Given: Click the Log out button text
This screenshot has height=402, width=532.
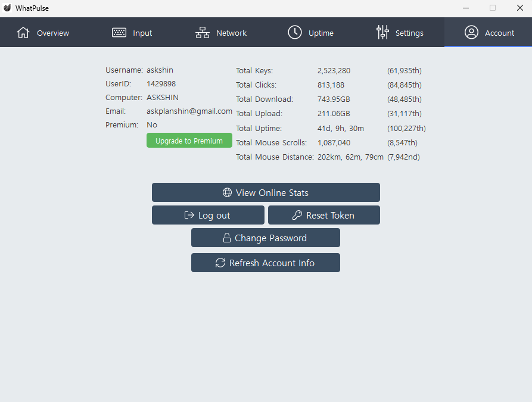Looking at the screenshot, I should 214,216.
